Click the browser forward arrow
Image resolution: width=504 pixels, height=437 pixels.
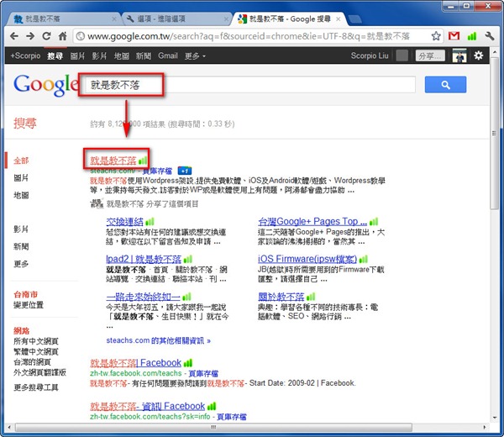click(30, 36)
